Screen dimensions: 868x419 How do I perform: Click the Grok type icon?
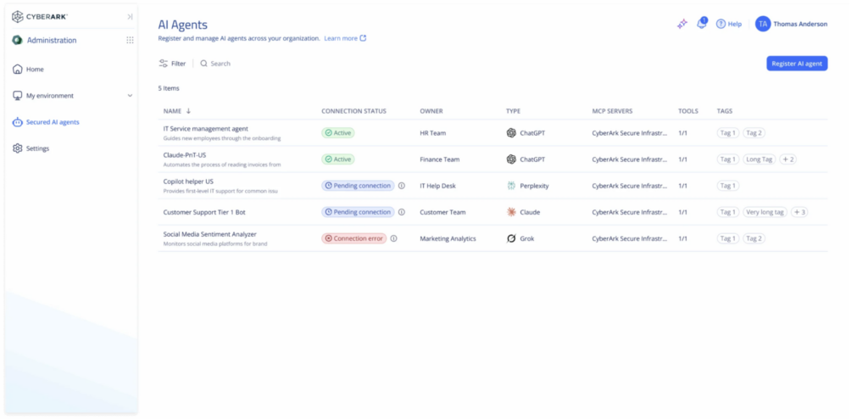(511, 238)
